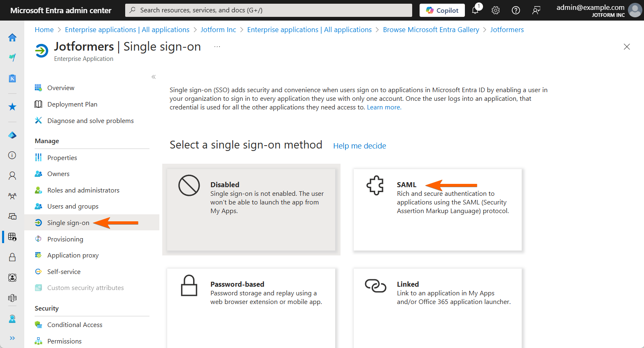This screenshot has height=348, width=644.
Task: Collapse the side menu with double chevron
Action: click(x=154, y=77)
